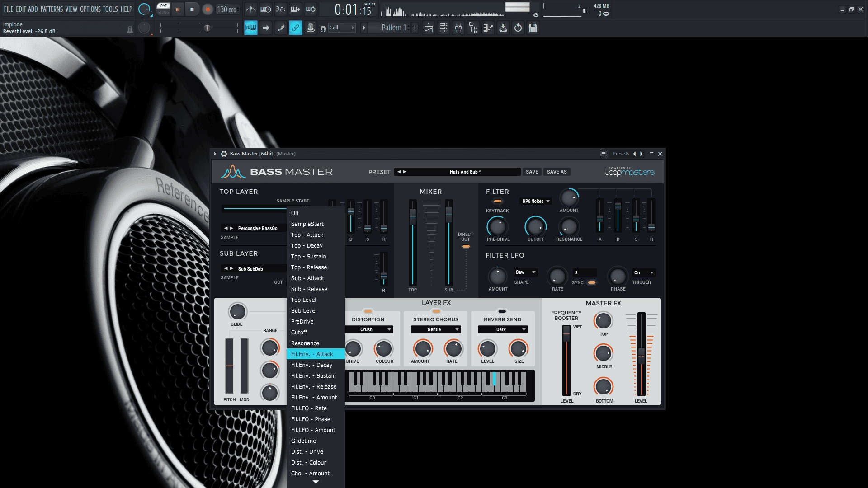Image resolution: width=868 pixels, height=488 pixels.
Task: Pause playback with the orange pause button
Action: tap(178, 9)
